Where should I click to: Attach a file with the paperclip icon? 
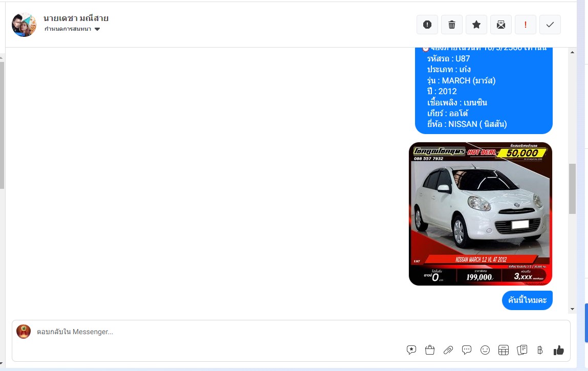(x=448, y=350)
